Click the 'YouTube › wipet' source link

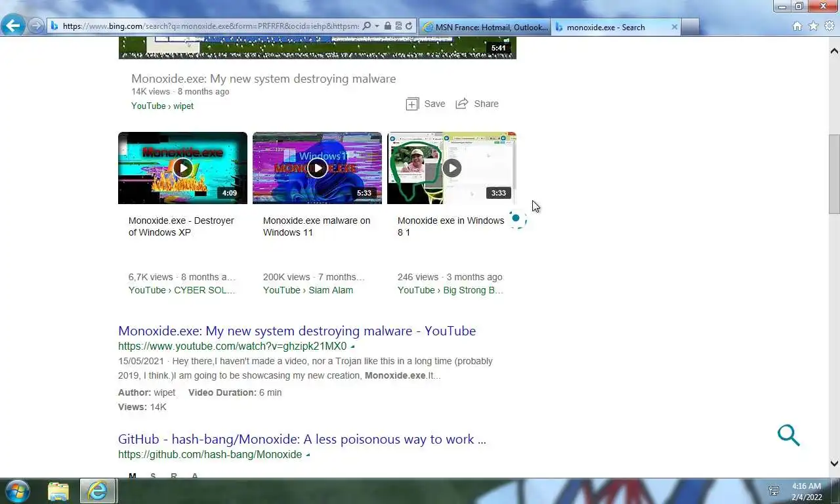point(162,106)
